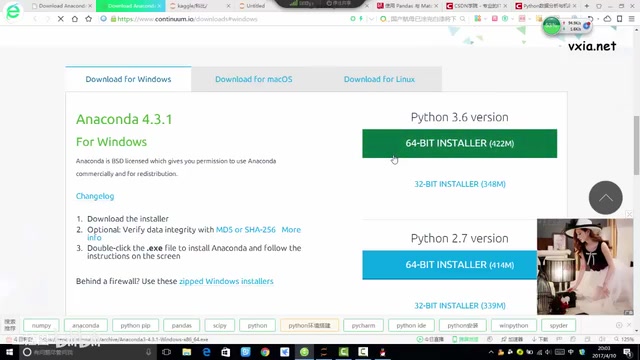Bookmark this page with the star icon
The width and height of the screenshot is (640, 360).
coord(89,19)
